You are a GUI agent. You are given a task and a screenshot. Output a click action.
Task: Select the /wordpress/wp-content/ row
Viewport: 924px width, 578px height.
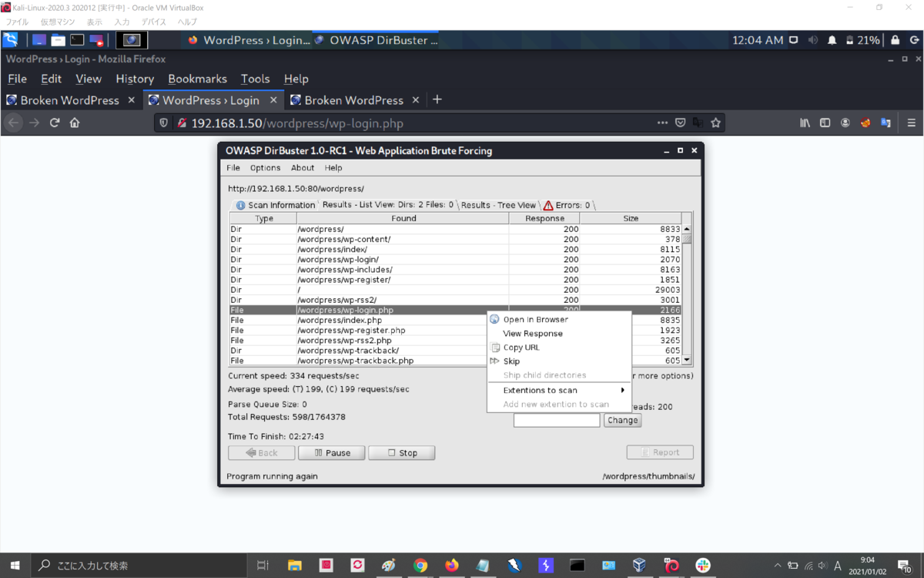455,239
